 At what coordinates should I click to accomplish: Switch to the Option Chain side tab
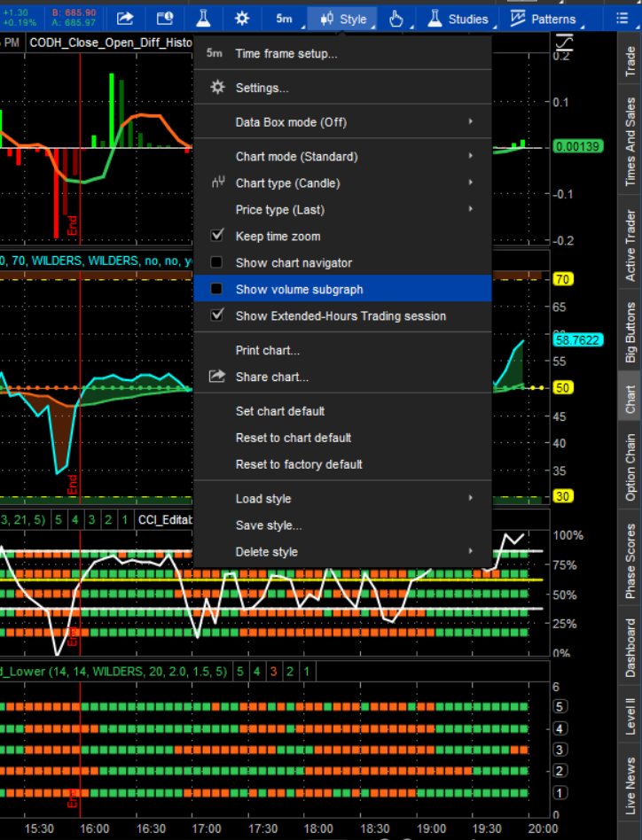coord(630,468)
